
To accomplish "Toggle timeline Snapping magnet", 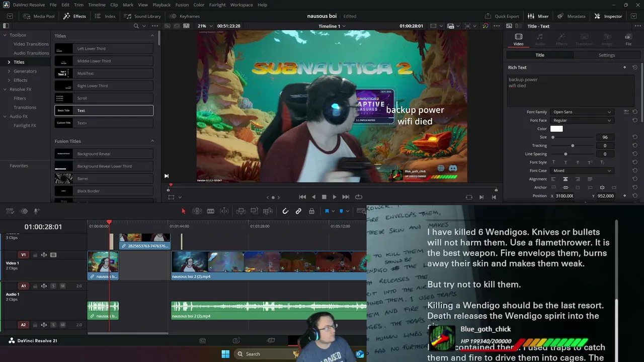I will (285, 211).
